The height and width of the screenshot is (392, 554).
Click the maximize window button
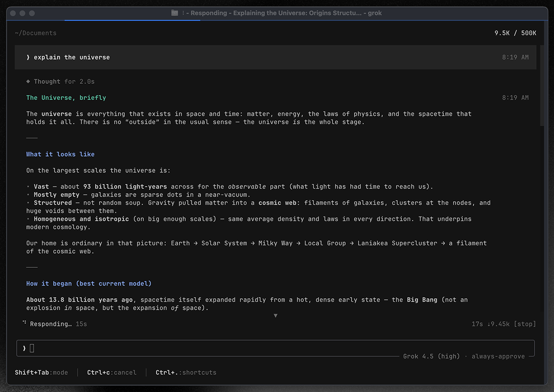(x=32, y=13)
